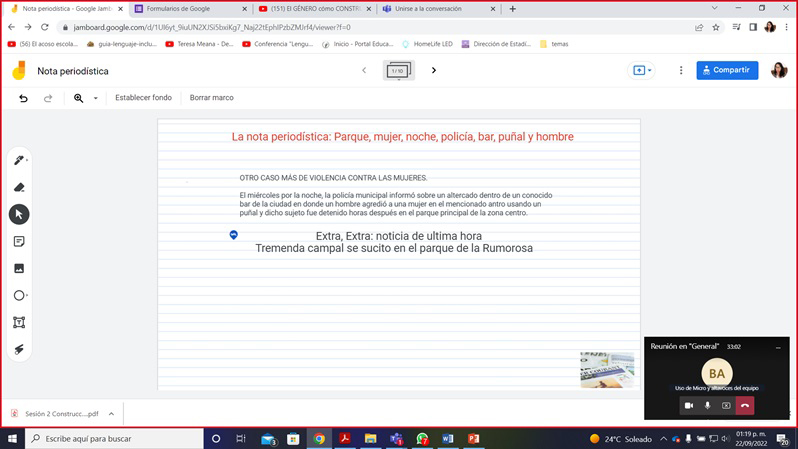
Task: Activate the laser pointer tool
Action: [x=19, y=349]
